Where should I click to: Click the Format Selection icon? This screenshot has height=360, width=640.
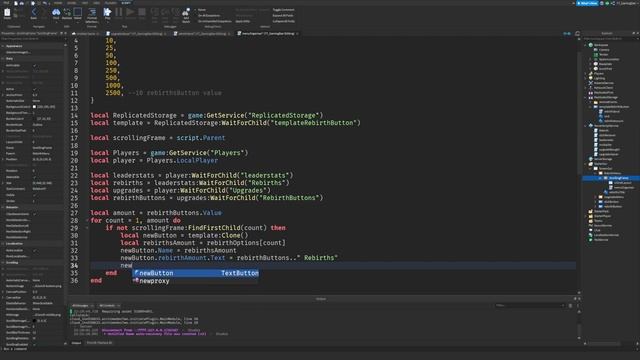[92, 12]
